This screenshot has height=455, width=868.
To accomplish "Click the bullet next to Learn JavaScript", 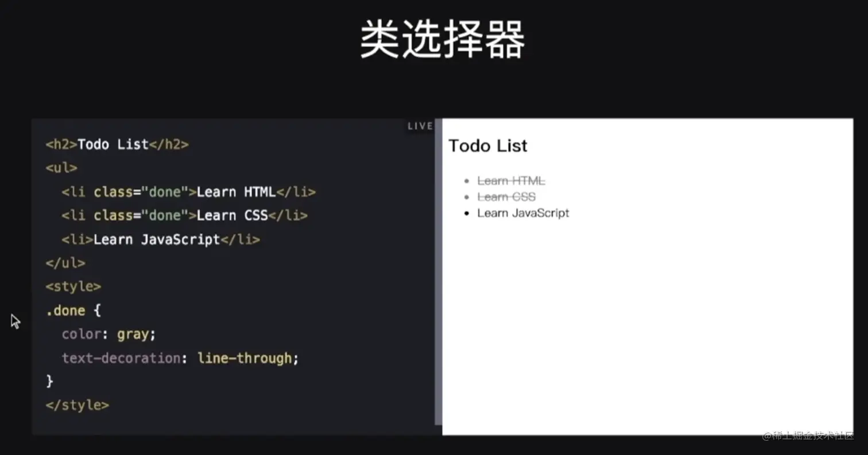I will tap(466, 213).
